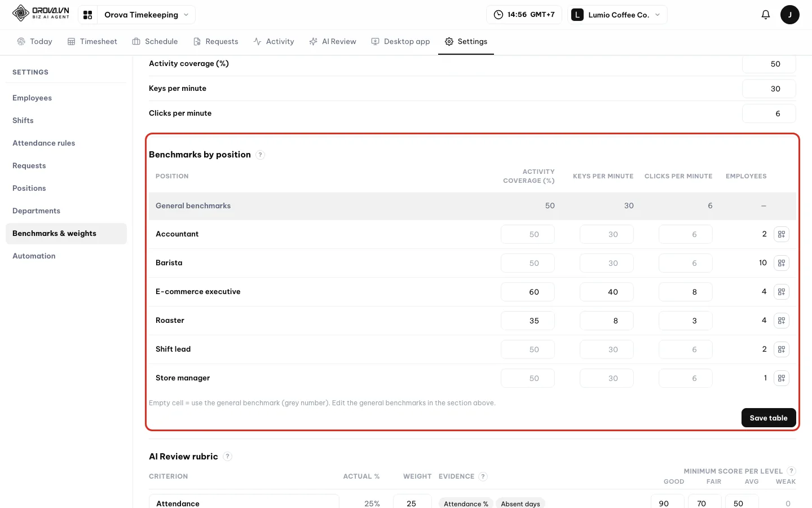Click the help icon beside AI Review rubric
Screen dimensions: 812x508
(227, 457)
